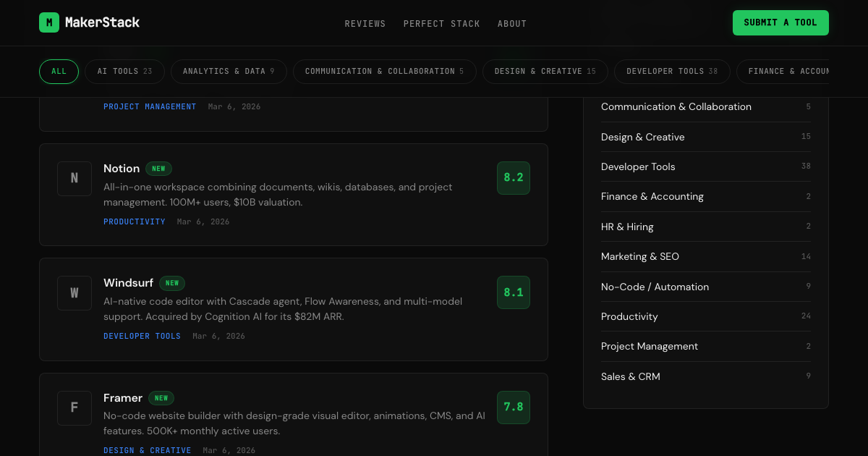
Task: Select Marketing & SEO in the sidebar
Action: 640,256
